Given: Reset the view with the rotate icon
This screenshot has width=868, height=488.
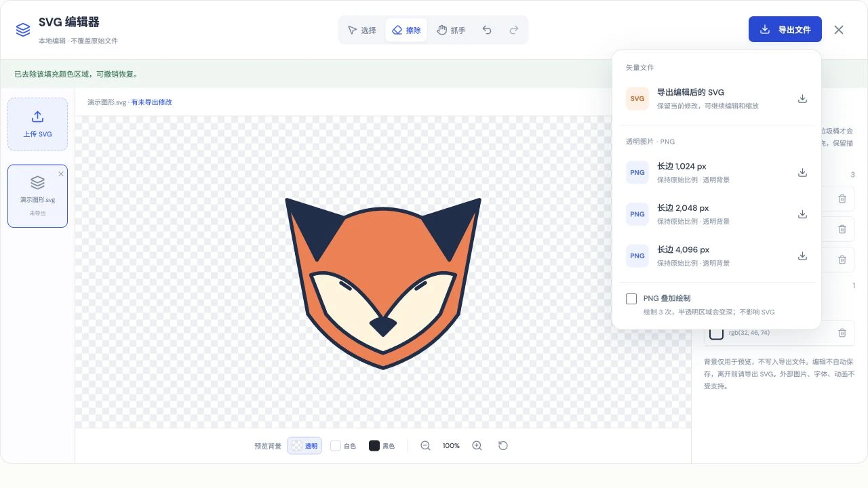Looking at the screenshot, I should 503,446.
